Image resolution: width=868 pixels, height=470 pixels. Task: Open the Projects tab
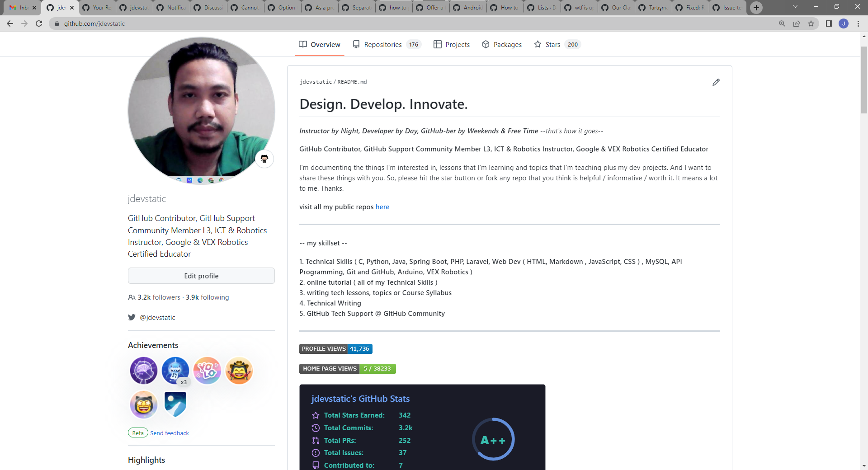[x=457, y=44]
